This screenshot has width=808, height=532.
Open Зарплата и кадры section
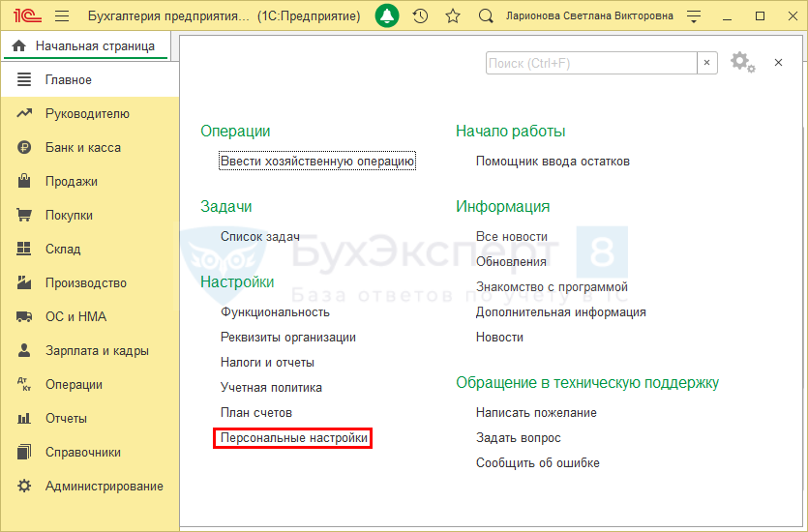(97, 351)
